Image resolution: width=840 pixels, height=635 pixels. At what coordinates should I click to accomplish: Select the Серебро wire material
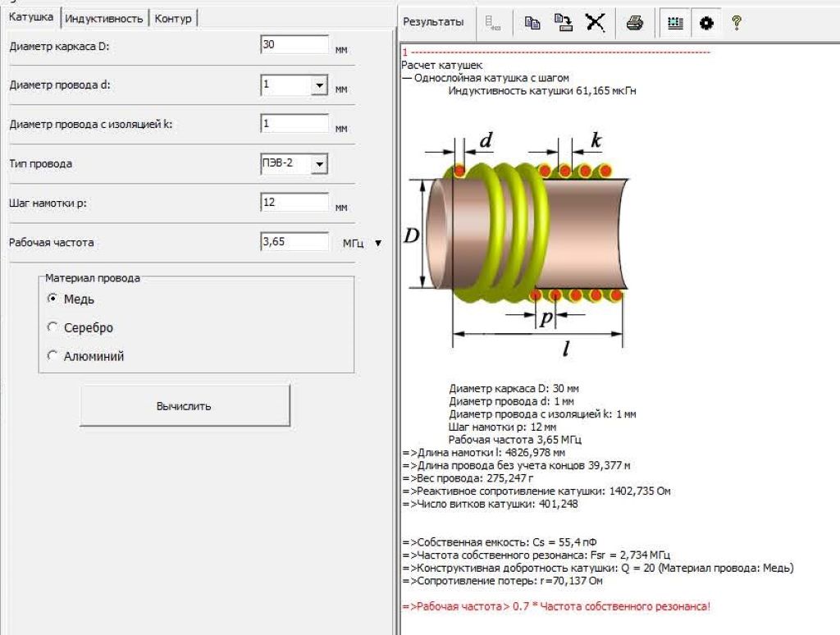click(53, 328)
